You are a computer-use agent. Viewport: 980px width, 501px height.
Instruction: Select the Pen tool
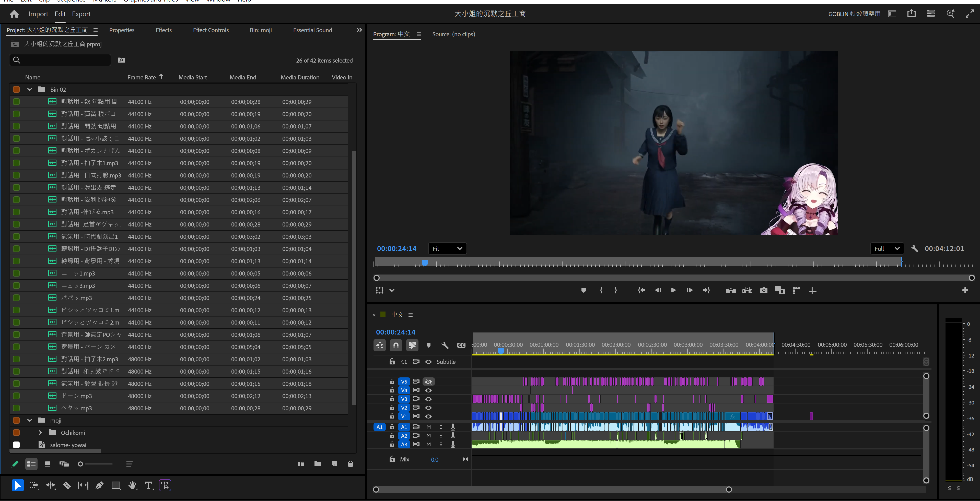point(99,485)
